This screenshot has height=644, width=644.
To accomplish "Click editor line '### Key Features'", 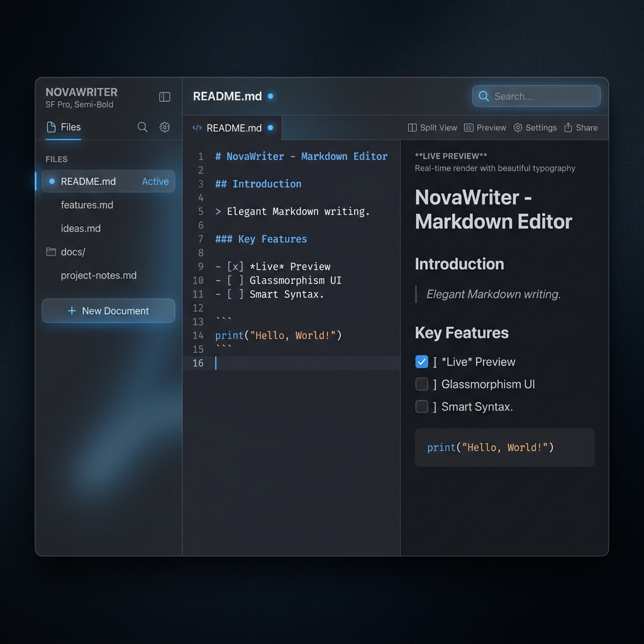I will click(x=261, y=239).
